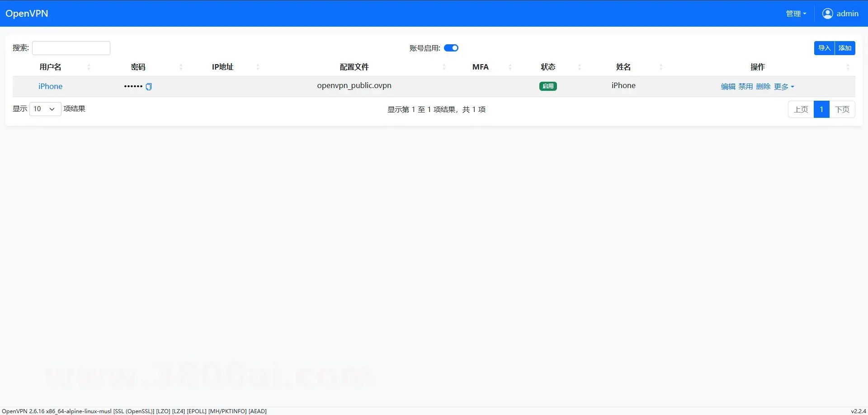This screenshot has height=415, width=868.
Task: Sort by 姓名 column sort arrows
Action: 661,67
